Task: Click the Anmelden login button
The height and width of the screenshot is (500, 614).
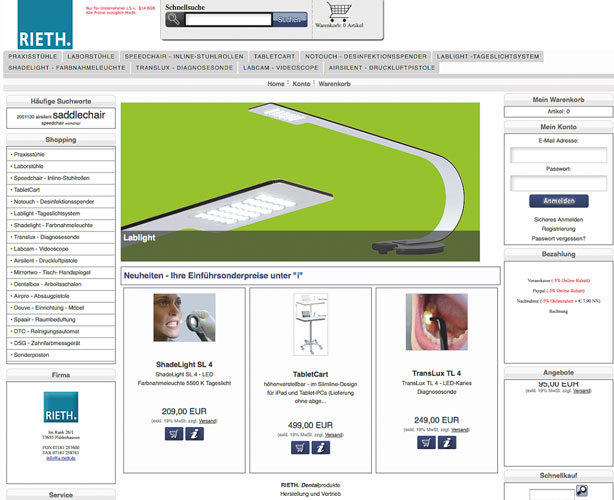Action: (x=559, y=201)
